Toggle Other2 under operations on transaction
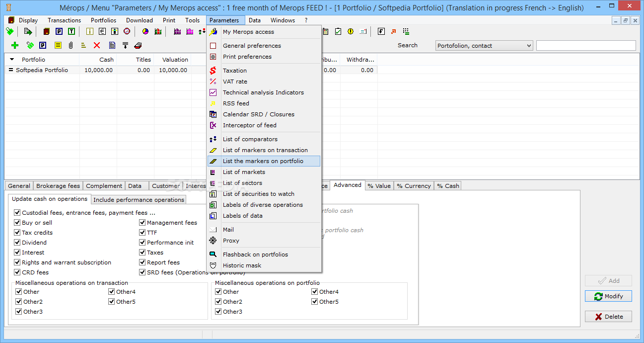Viewport: 644px width, 343px height. pyautogui.click(x=19, y=302)
